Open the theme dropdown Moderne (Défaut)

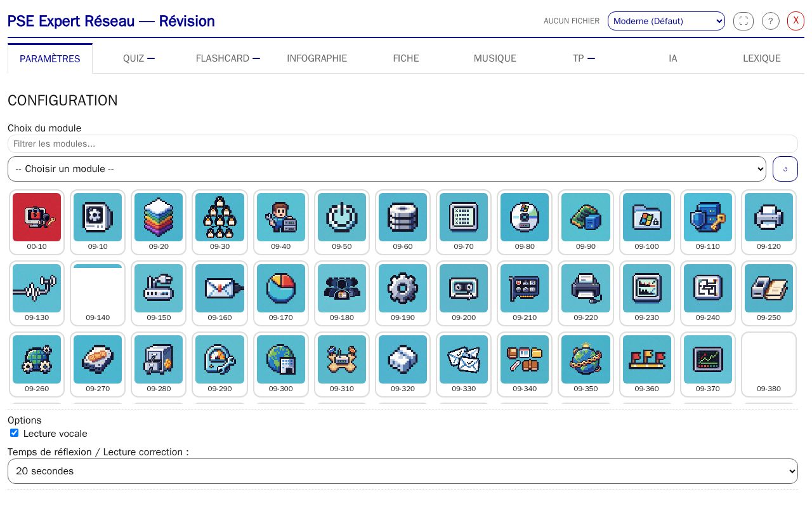coord(666,21)
